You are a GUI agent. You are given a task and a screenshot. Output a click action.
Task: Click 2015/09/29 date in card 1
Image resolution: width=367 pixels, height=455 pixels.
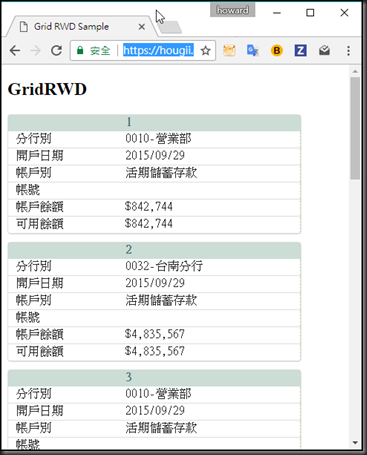pyautogui.click(x=155, y=155)
